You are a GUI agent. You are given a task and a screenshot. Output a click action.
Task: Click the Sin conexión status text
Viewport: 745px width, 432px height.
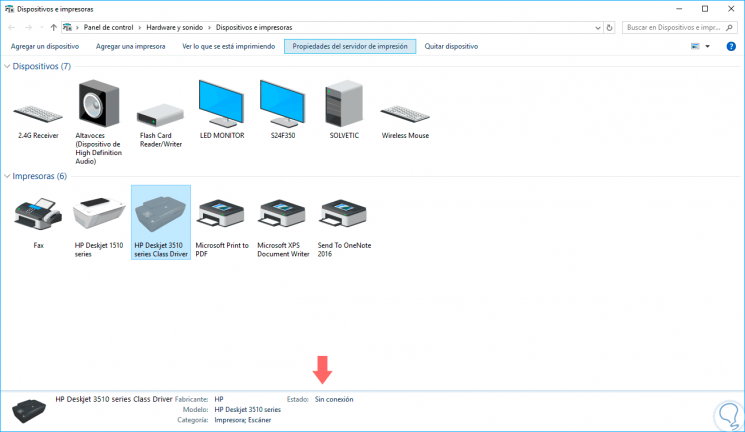334,399
